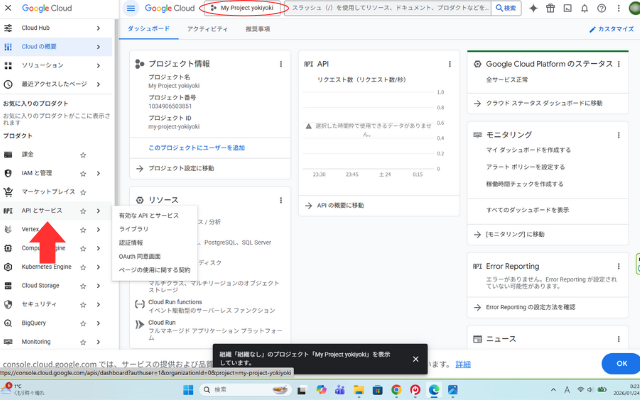The height and width of the screenshot is (400, 640).
Task: Open the プロジェクト情報 card three-dot menu
Action: [x=281, y=63]
